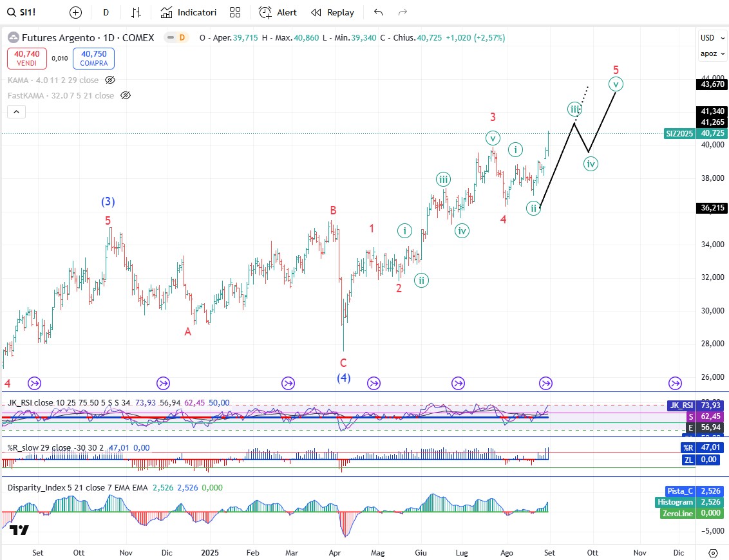The height and width of the screenshot is (560, 729).
Task: Open the Indicatori menu
Action: 189,12
